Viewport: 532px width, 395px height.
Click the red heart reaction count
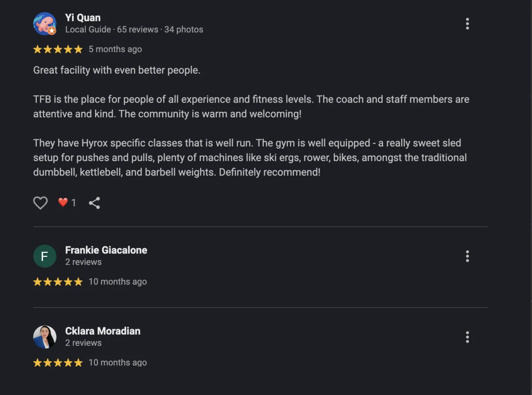pos(67,203)
